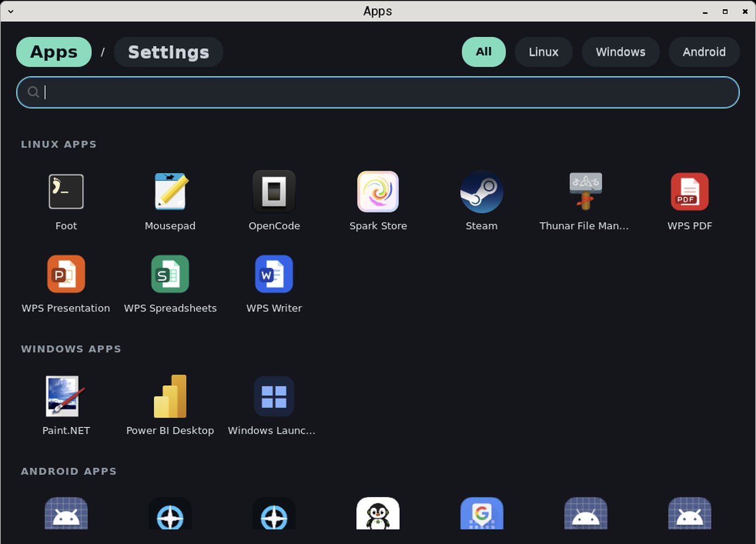
Task: Open the window menu chevron in title bar
Action: coord(10,11)
